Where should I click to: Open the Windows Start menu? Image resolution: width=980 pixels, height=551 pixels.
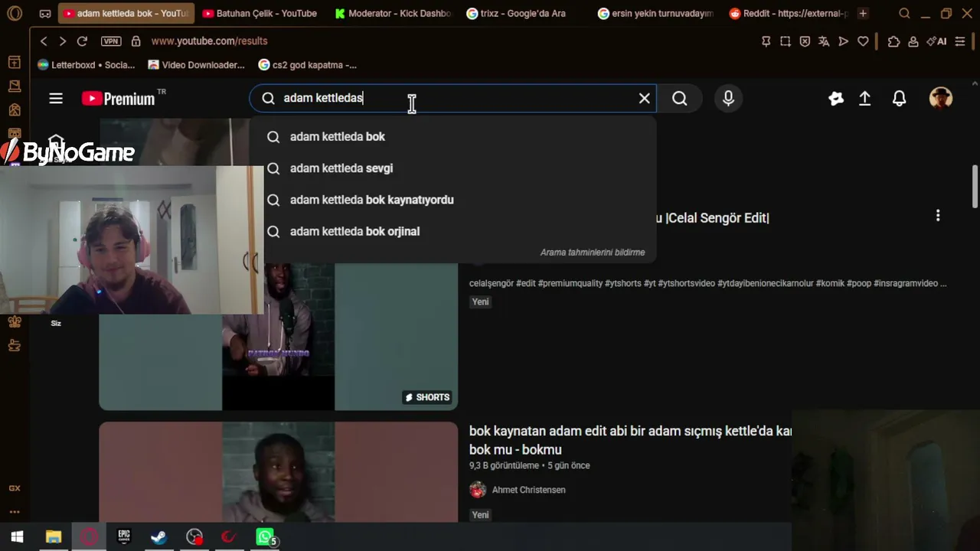tap(17, 537)
